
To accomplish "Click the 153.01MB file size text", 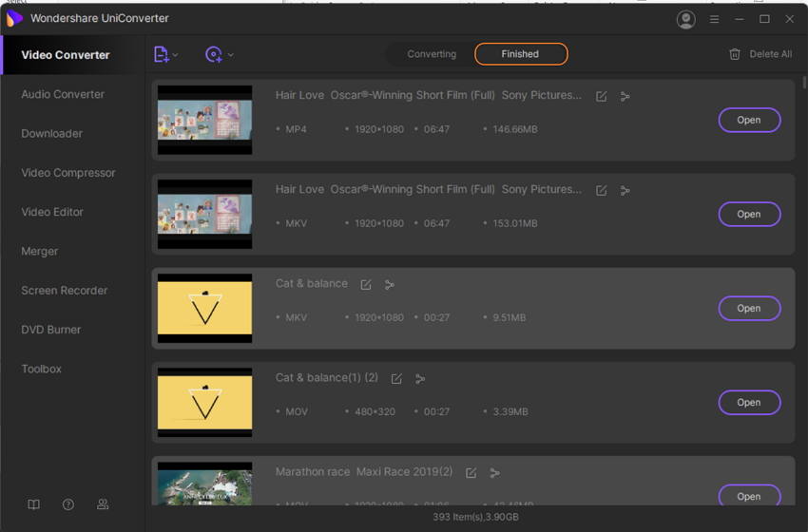I will coord(515,223).
